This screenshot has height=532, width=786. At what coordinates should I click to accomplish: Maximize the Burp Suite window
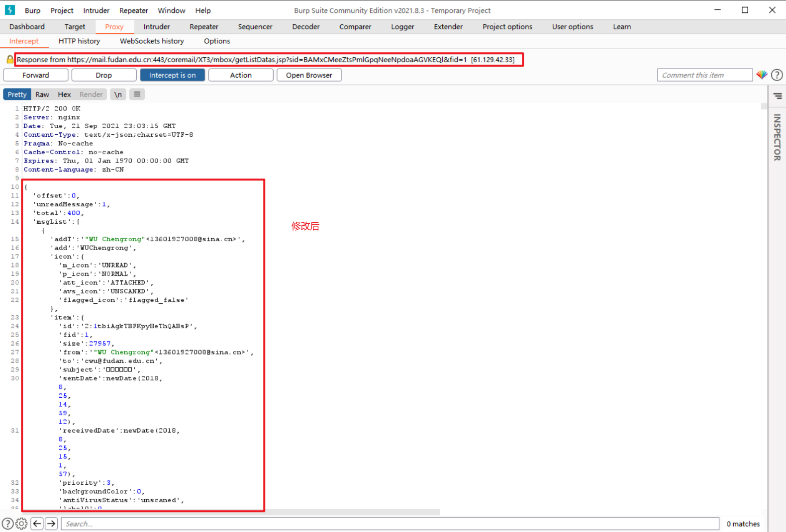pyautogui.click(x=745, y=10)
